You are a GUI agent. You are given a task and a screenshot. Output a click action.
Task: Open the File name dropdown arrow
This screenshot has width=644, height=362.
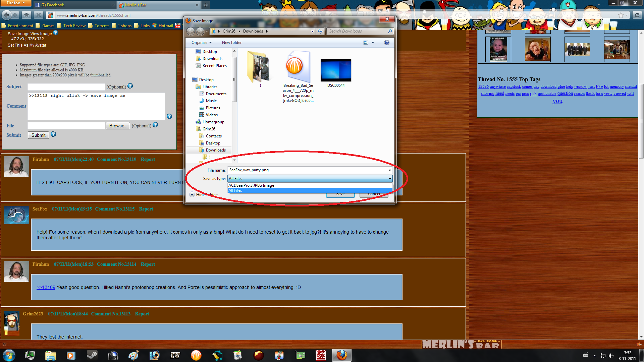pos(390,170)
